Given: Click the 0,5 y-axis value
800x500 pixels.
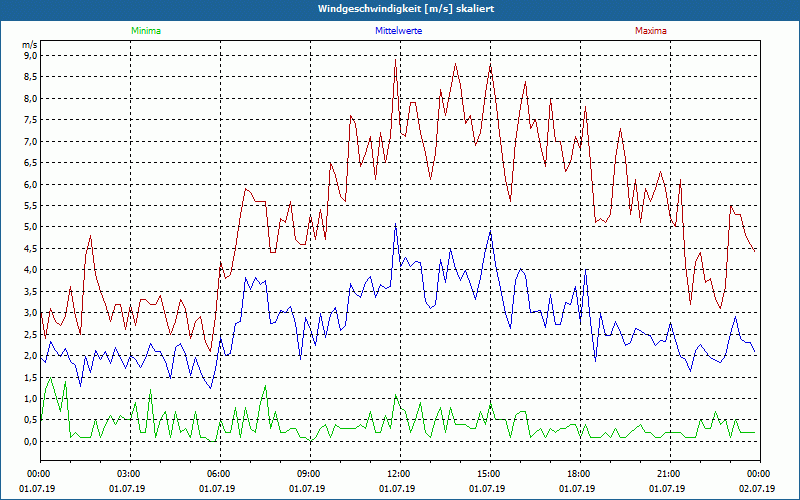Looking at the screenshot, I should [30, 419].
